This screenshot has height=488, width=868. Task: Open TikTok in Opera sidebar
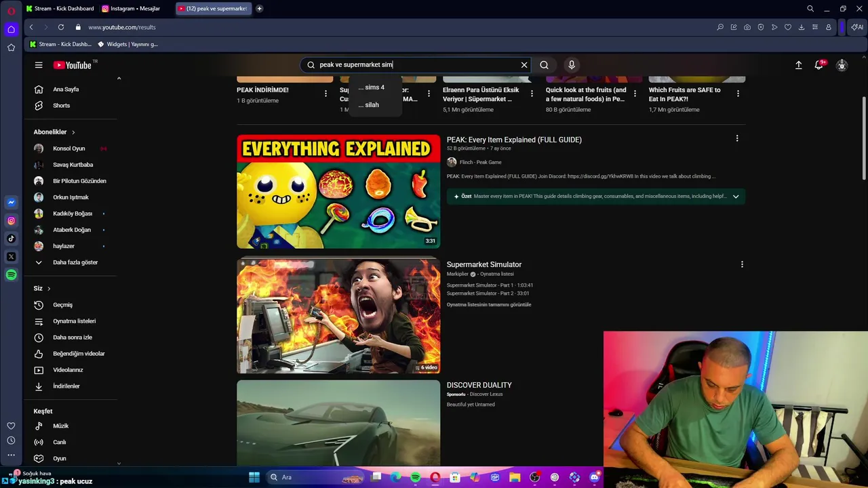(11, 239)
